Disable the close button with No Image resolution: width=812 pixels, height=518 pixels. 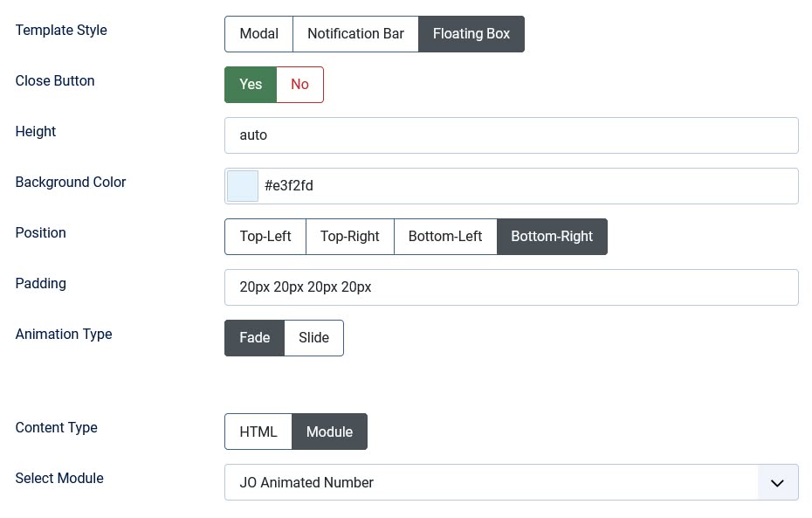coord(299,84)
